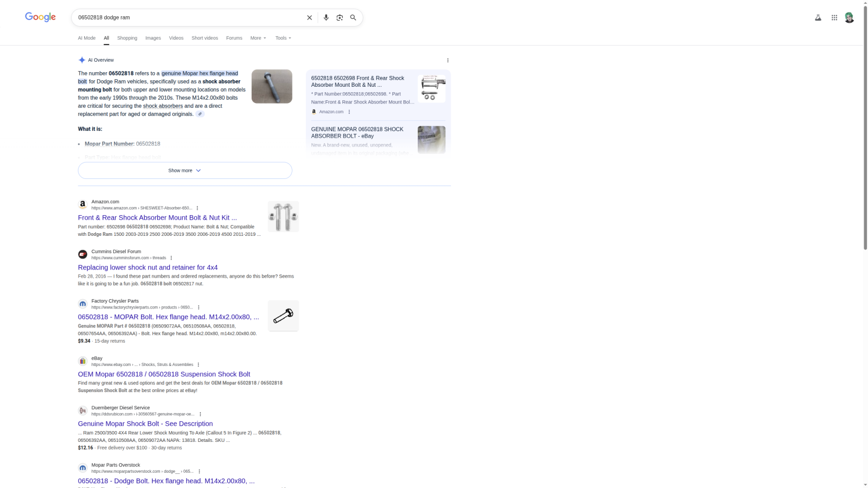
Task: Open Google Lens image search
Action: (x=340, y=17)
